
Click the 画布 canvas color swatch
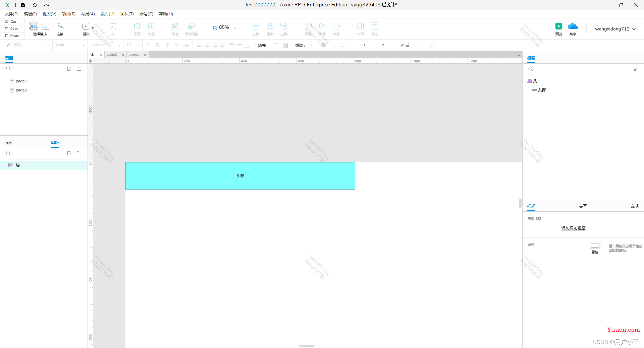[595, 246]
